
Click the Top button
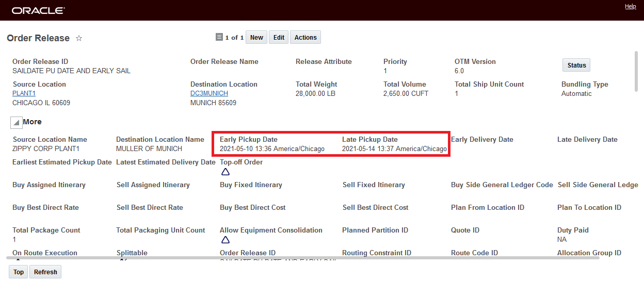point(19,272)
